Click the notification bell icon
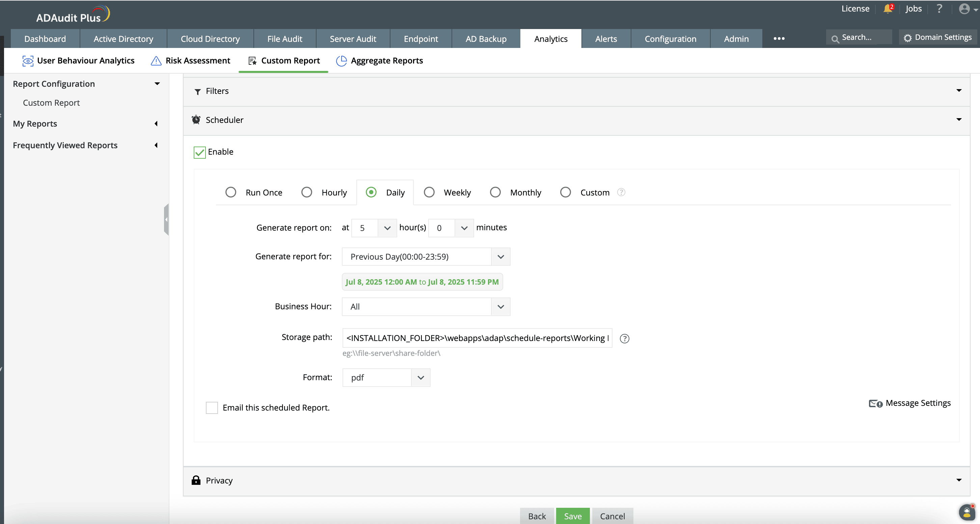 click(x=888, y=9)
